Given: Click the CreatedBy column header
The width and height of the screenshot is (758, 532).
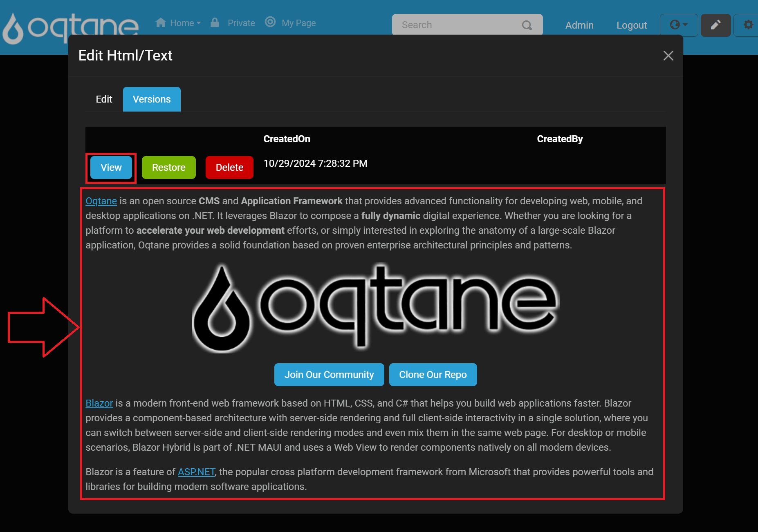Looking at the screenshot, I should pyautogui.click(x=560, y=139).
